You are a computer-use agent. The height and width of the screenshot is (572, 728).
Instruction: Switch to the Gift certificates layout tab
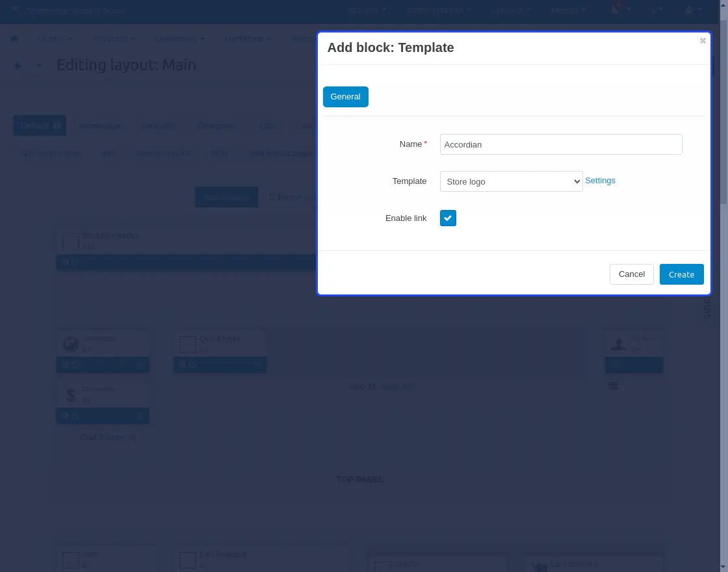(51, 153)
